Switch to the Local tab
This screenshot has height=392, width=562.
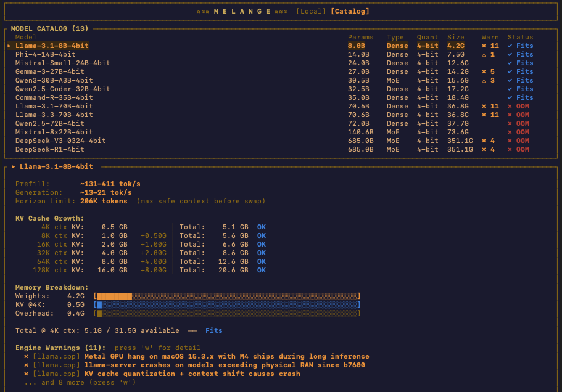point(311,11)
